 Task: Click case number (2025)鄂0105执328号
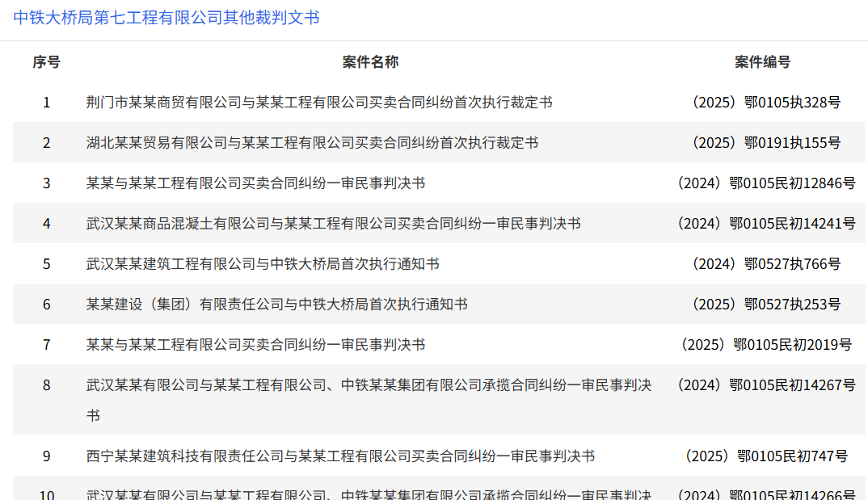point(763,103)
